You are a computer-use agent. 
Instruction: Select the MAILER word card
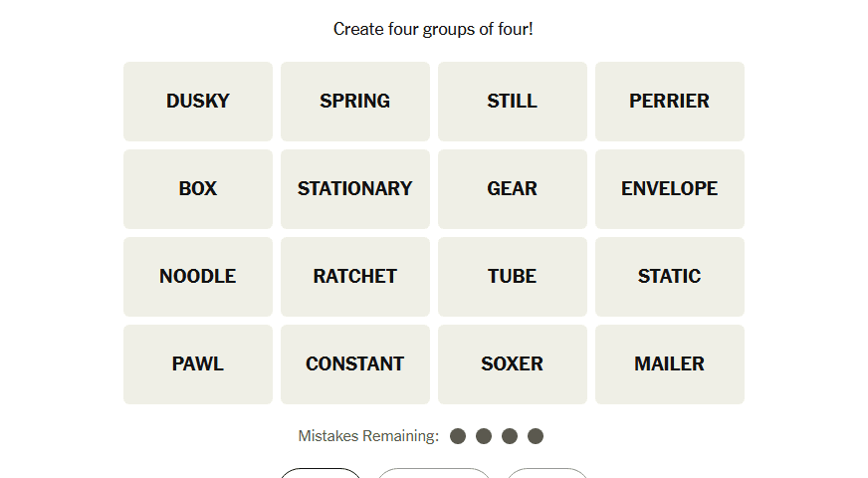point(670,364)
